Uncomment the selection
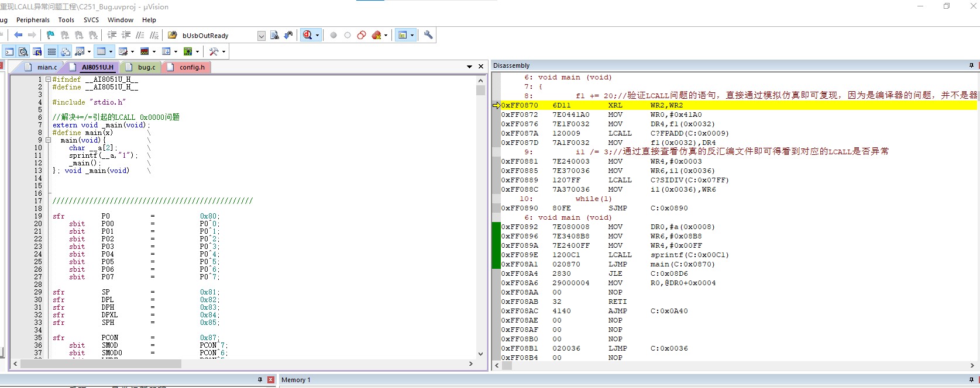This screenshot has width=980, height=388. click(x=154, y=35)
